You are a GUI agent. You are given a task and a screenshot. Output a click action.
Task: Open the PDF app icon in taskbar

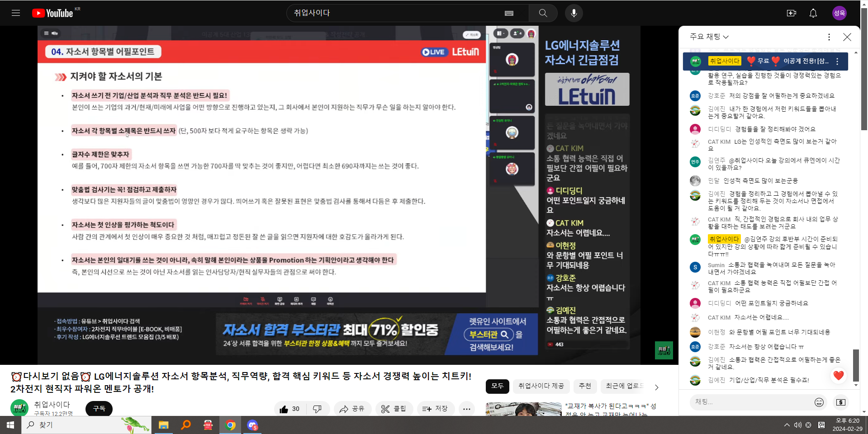coord(208,425)
